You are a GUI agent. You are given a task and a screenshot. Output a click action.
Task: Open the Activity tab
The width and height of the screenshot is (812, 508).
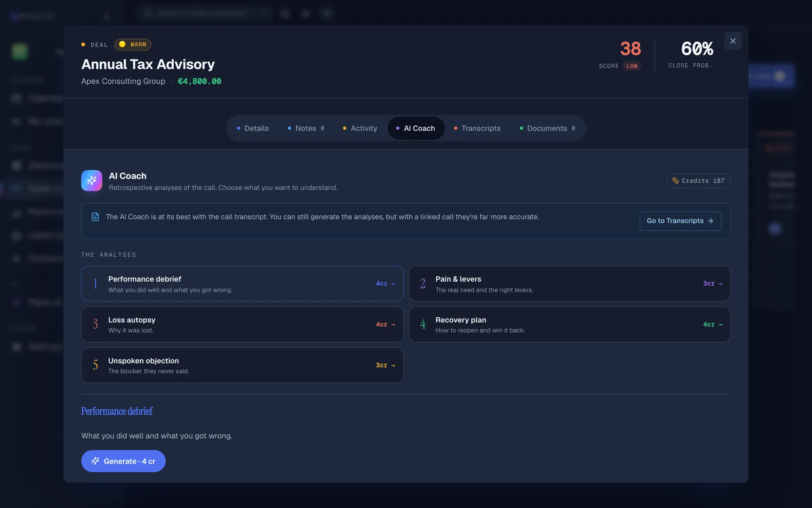click(x=360, y=128)
